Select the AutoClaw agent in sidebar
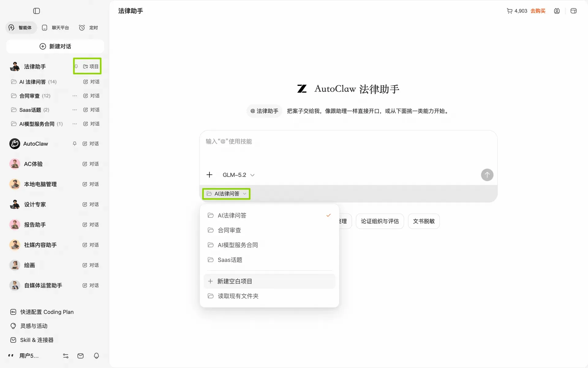 [x=29, y=144]
